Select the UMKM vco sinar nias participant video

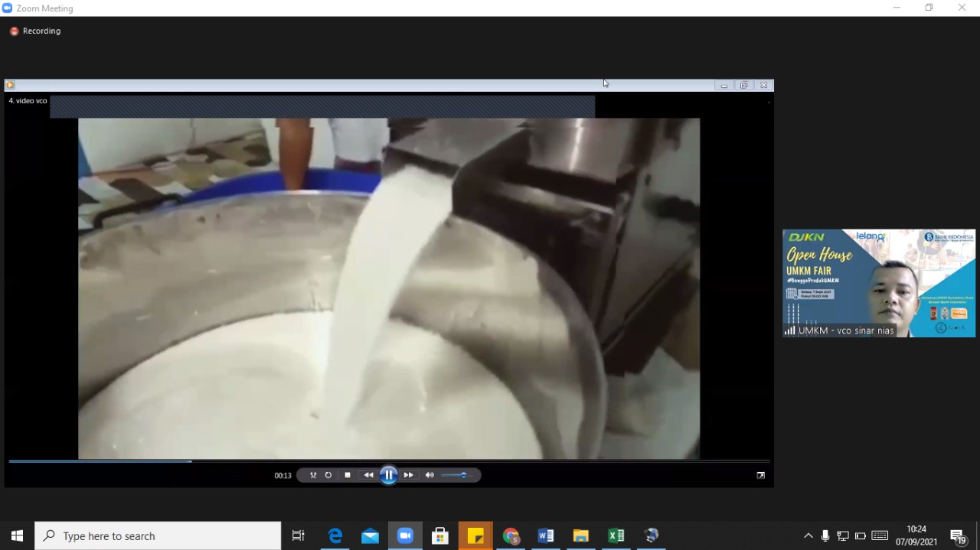click(x=878, y=283)
